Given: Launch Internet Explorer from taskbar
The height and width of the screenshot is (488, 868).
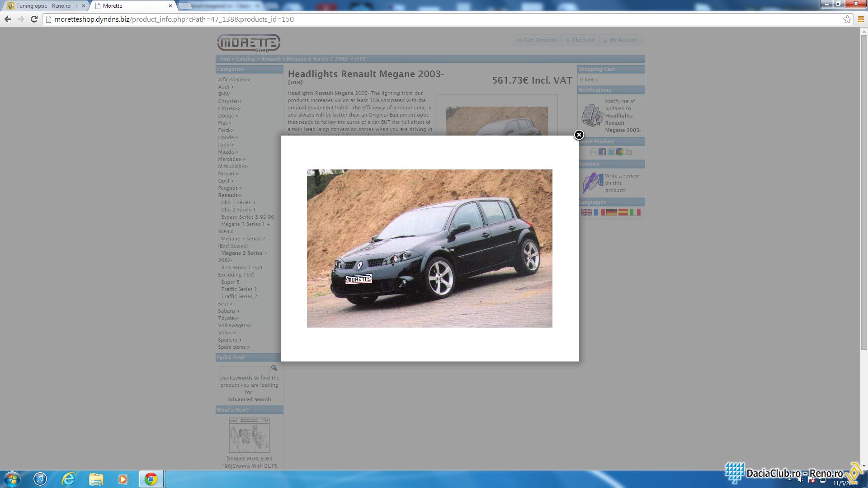Looking at the screenshot, I should pyautogui.click(x=68, y=479).
